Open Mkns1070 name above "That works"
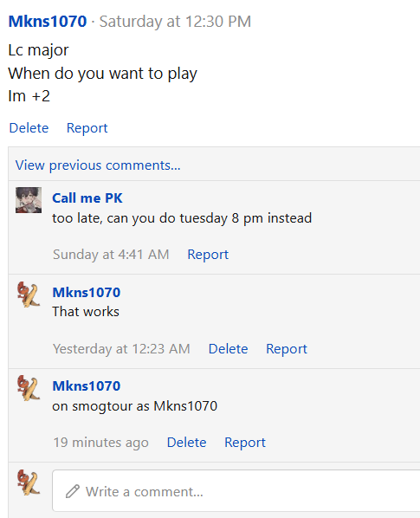The height and width of the screenshot is (518, 420). (87, 293)
